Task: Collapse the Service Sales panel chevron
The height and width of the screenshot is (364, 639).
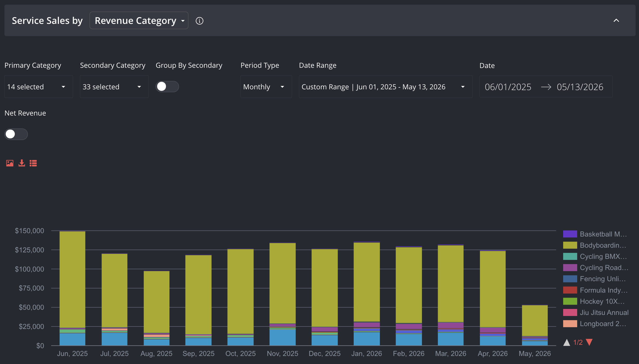Action: (x=616, y=20)
